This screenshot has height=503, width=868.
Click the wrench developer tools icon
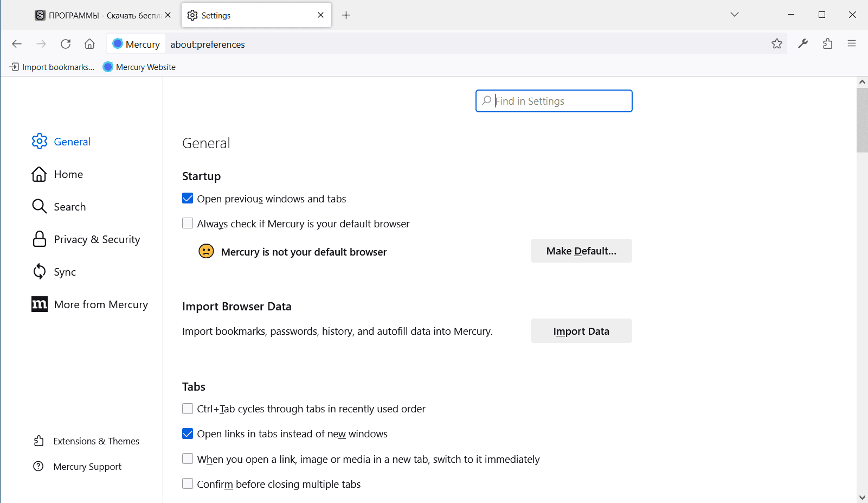803,44
